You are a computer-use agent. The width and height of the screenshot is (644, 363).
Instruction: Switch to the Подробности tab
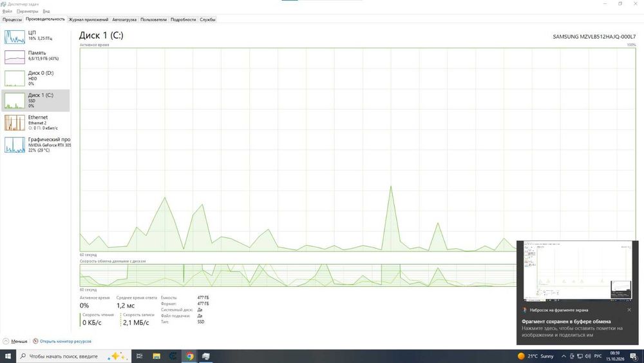coord(183,19)
